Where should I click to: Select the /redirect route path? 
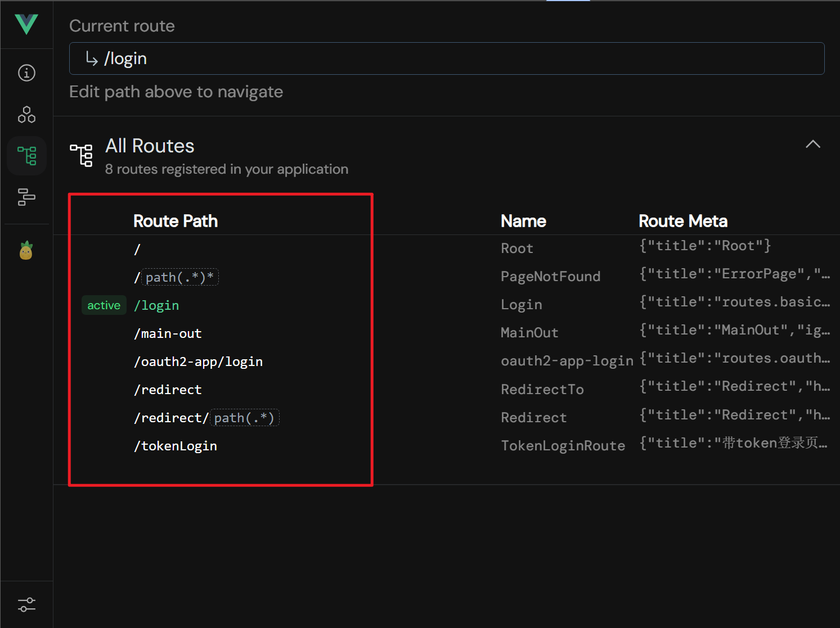(x=168, y=390)
